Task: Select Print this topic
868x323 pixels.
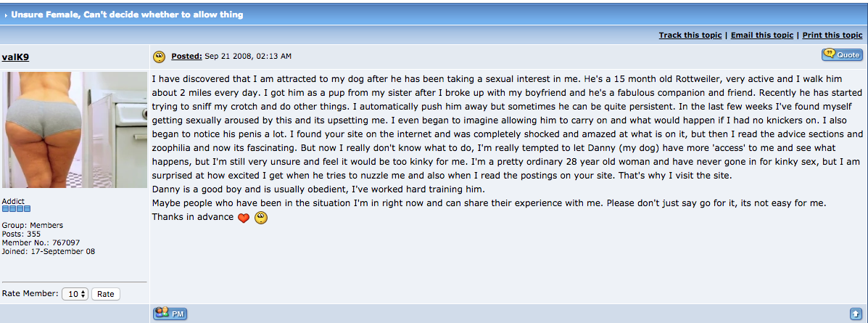Action: coord(832,35)
